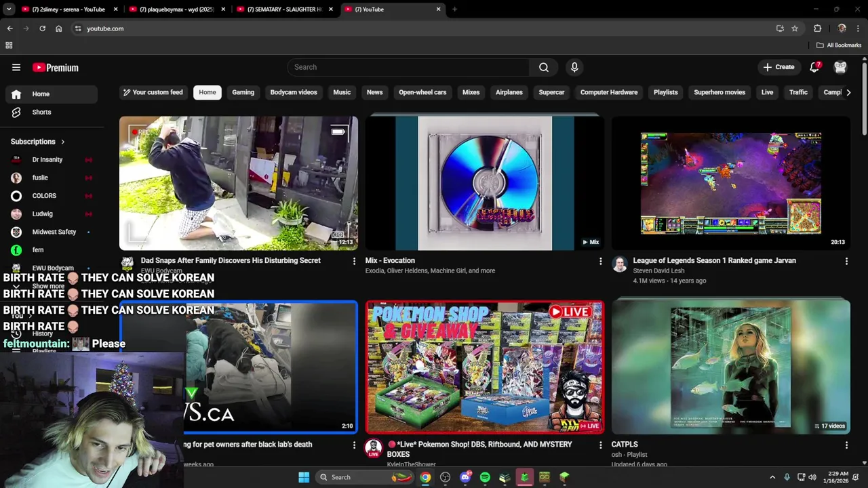Open the Create dropdown button
Image resolution: width=868 pixels, height=488 pixels.
[x=778, y=67]
